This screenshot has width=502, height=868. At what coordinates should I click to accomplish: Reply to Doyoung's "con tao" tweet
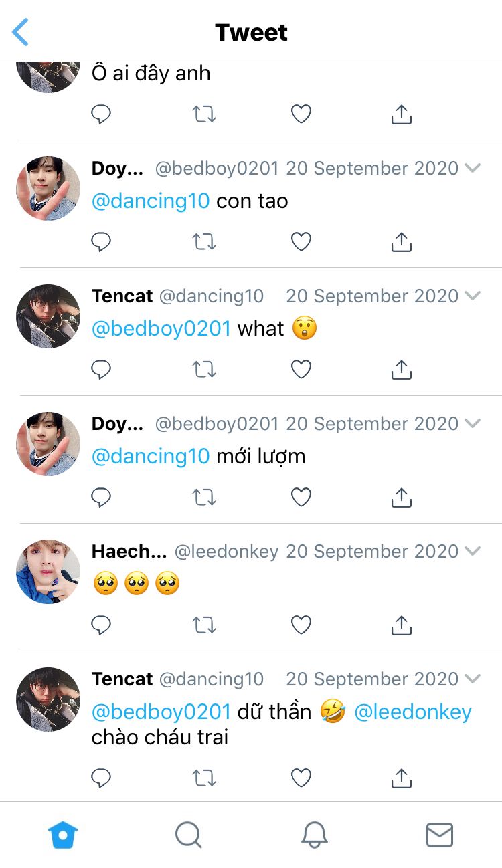[x=101, y=242]
